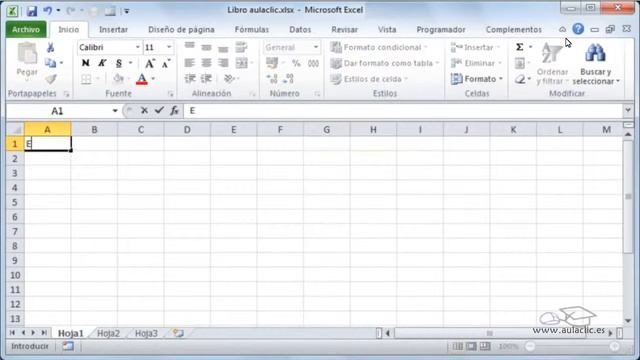Open Formato condicional menu
Viewport: 640px width, 360px height.
(379, 47)
